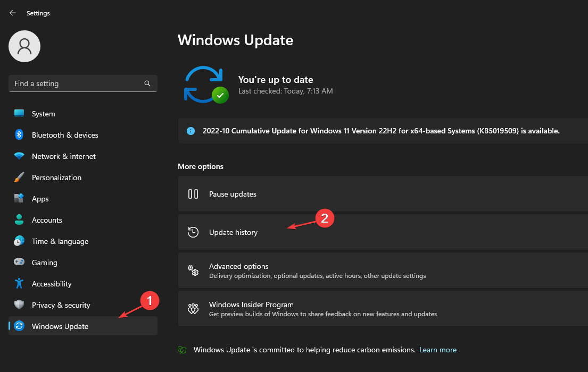Click the Last checked timestamp text

tap(285, 91)
